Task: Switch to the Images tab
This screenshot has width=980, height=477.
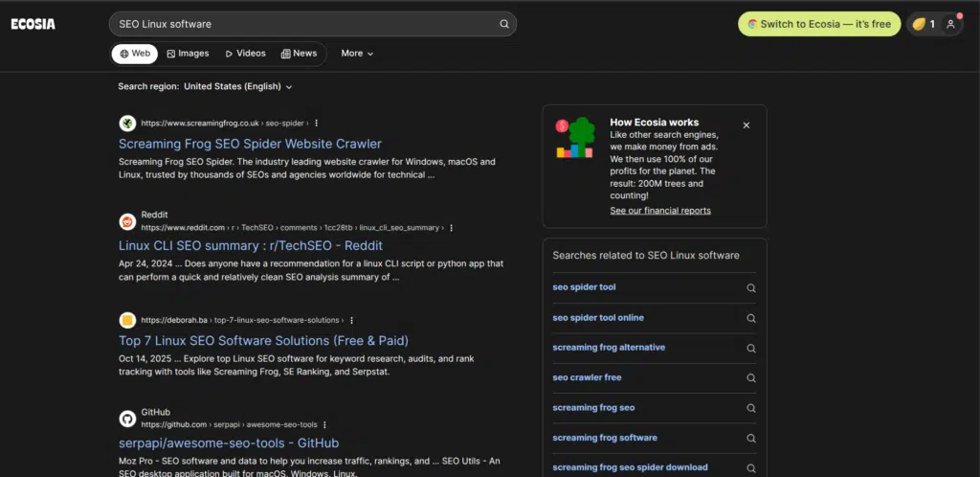Action: 188,54
